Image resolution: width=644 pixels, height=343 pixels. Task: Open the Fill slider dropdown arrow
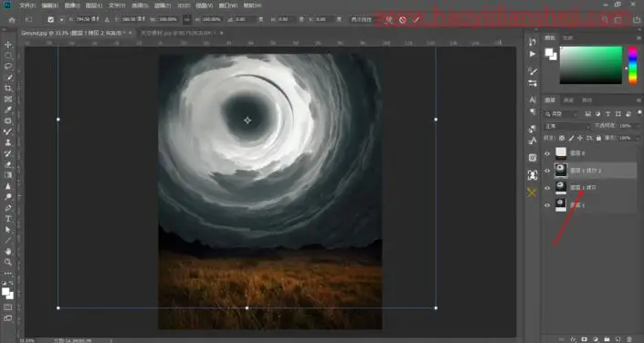click(638, 139)
